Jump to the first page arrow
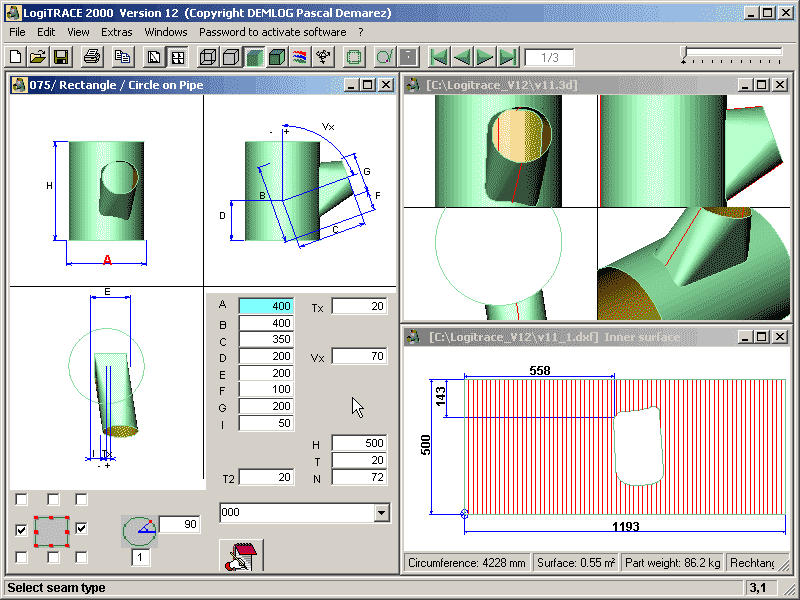 click(439, 57)
